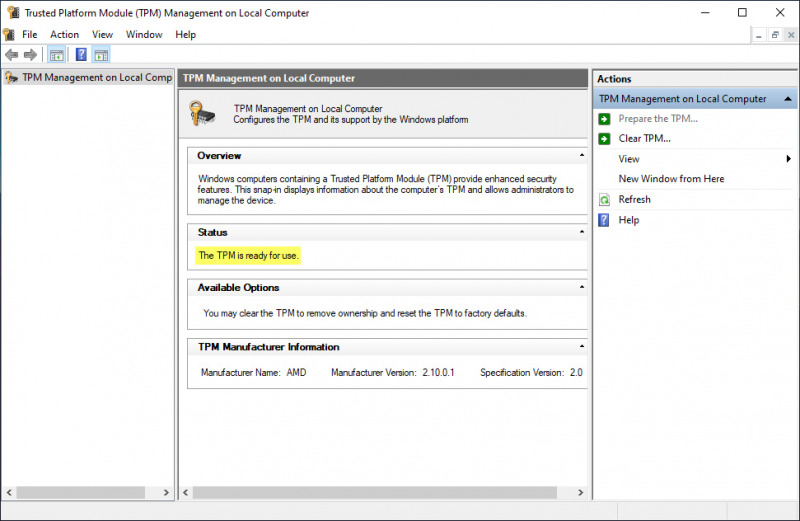Collapse the Overview section

[582, 156]
